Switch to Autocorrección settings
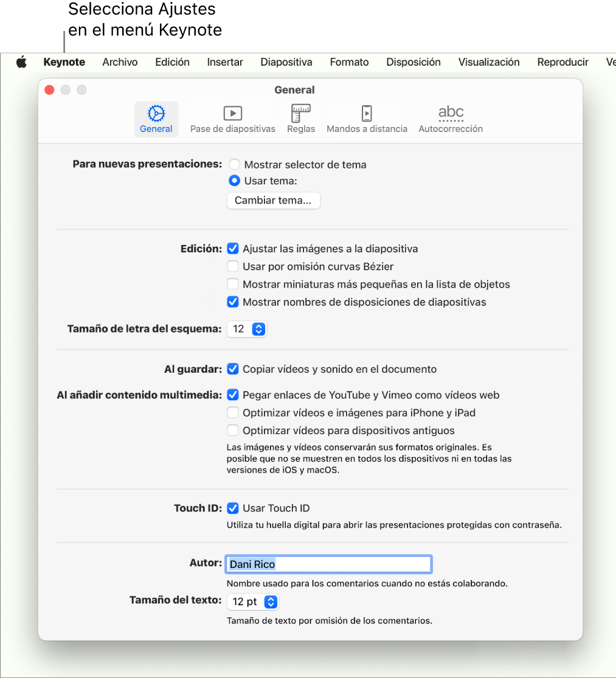Screen dimensions: 616x678 [x=451, y=119]
